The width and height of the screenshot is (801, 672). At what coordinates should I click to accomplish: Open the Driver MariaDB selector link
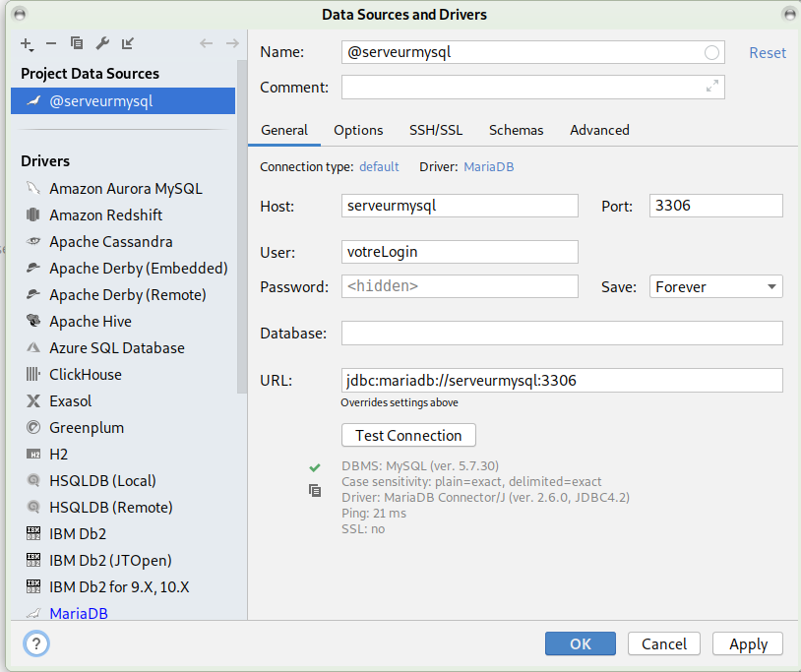(x=488, y=167)
